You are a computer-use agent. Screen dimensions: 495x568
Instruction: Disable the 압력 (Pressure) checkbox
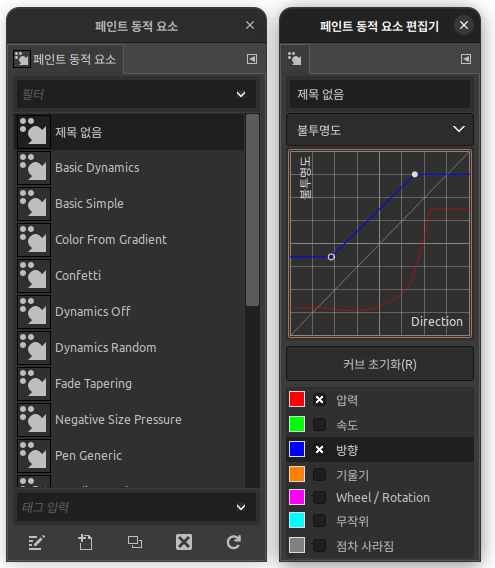(319, 400)
